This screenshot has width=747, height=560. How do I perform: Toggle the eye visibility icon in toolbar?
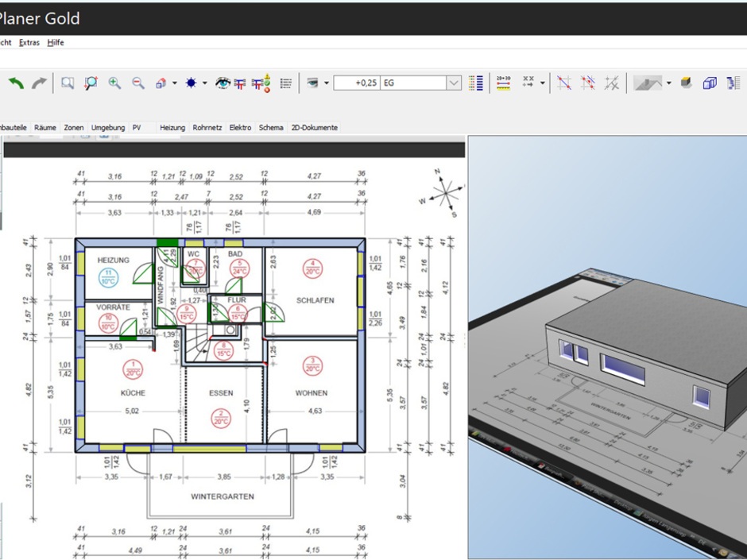pos(223,83)
